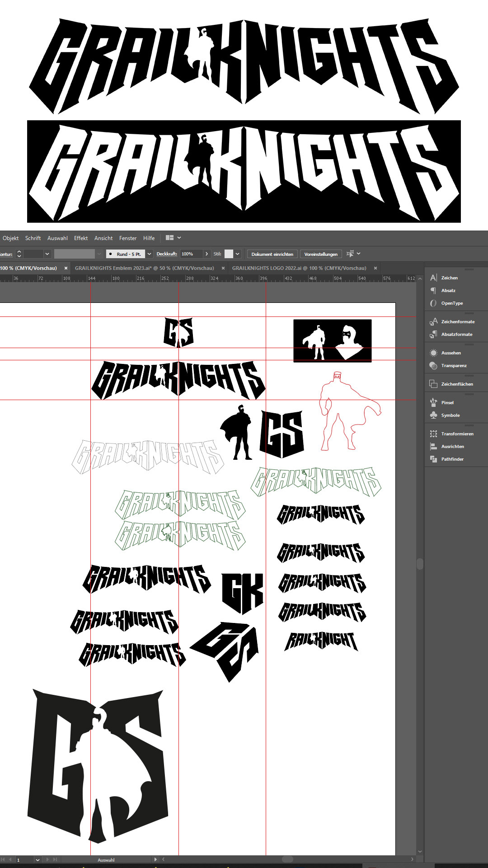Open the Hilfe menu
Viewport: 488px width, 868px height.
pos(149,238)
